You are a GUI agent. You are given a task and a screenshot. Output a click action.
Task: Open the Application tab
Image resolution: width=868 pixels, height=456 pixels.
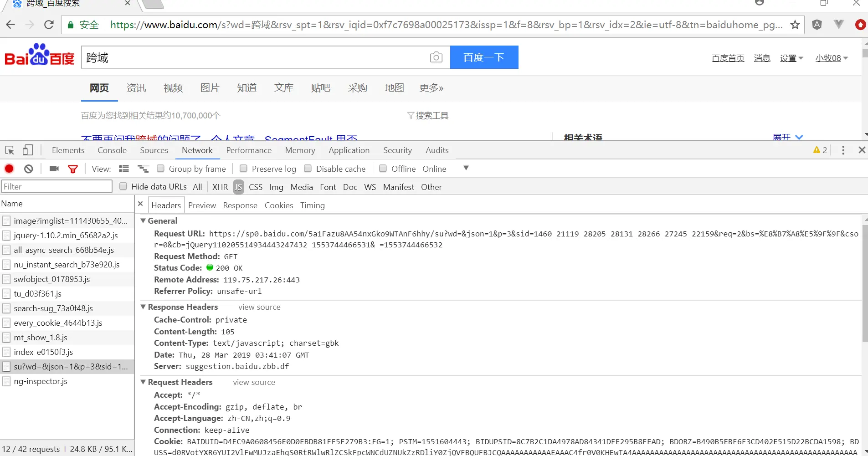click(x=349, y=150)
